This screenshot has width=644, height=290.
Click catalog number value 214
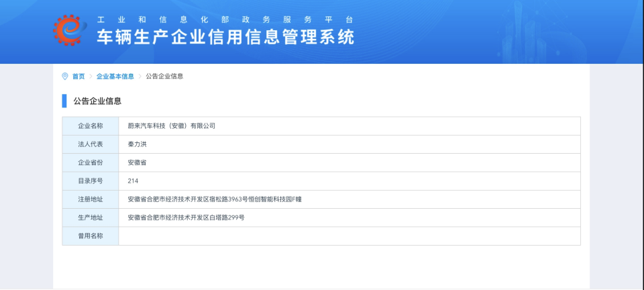pyautogui.click(x=133, y=181)
